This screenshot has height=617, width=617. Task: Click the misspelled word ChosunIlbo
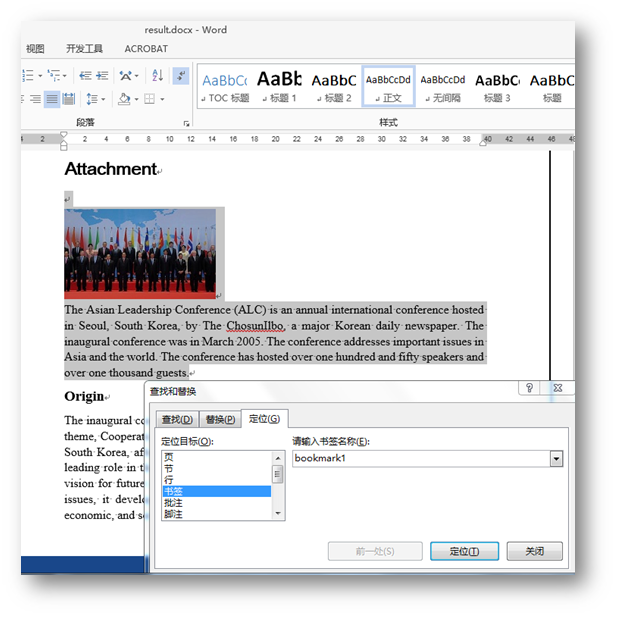255,326
